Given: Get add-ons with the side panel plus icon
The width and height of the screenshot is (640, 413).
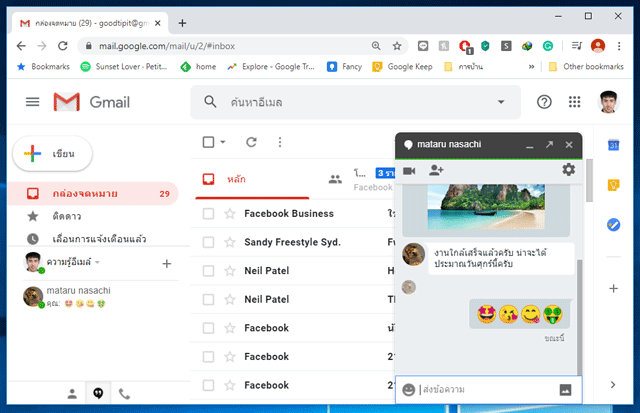Looking at the screenshot, I should (613, 289).
